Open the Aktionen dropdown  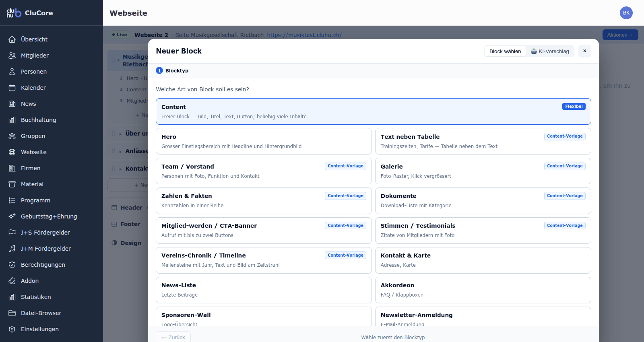tap(620, 35)
